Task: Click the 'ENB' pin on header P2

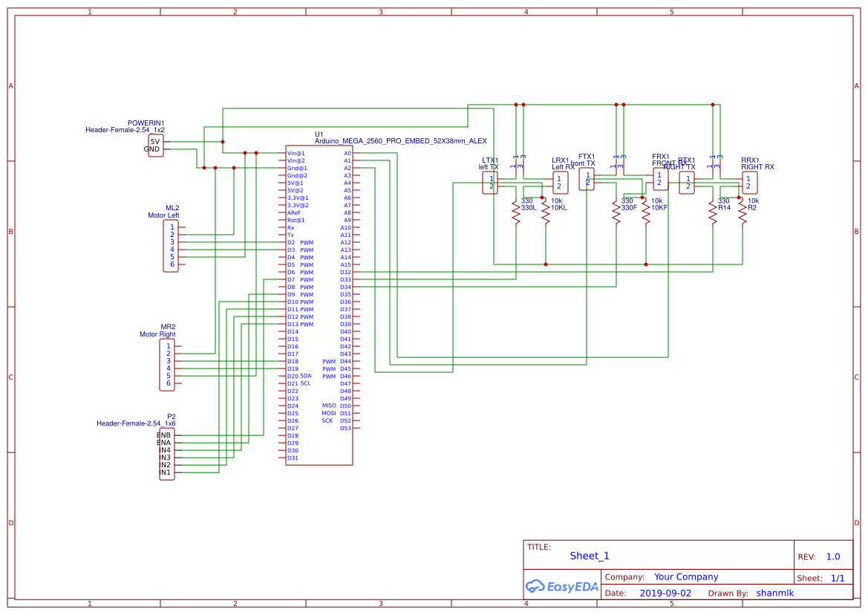Action: pos(164,436)
